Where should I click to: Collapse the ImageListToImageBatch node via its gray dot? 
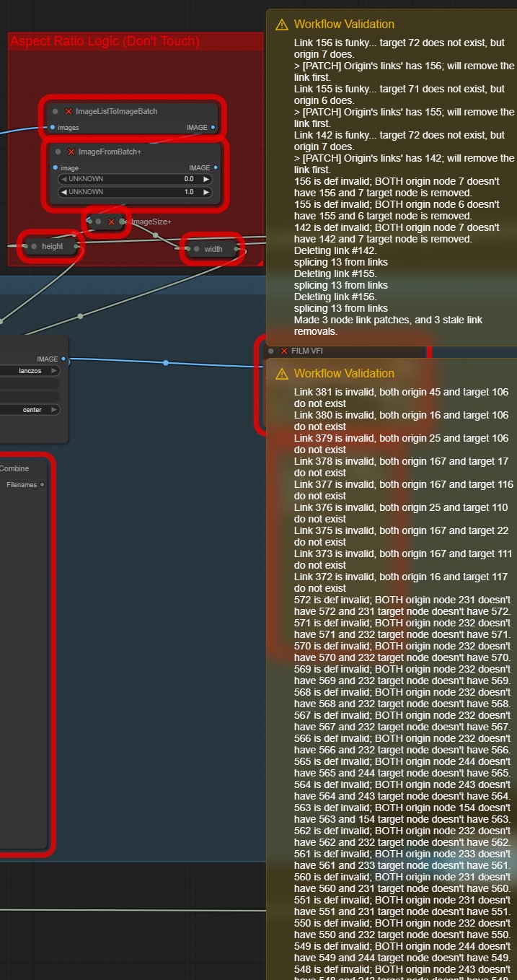[x=56, y=112]
